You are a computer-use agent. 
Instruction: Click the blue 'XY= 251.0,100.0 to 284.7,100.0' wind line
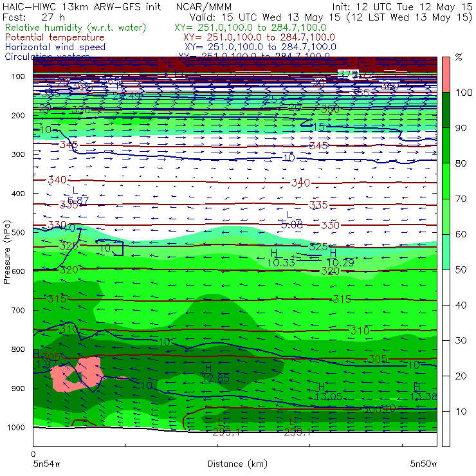click(260, 47)
